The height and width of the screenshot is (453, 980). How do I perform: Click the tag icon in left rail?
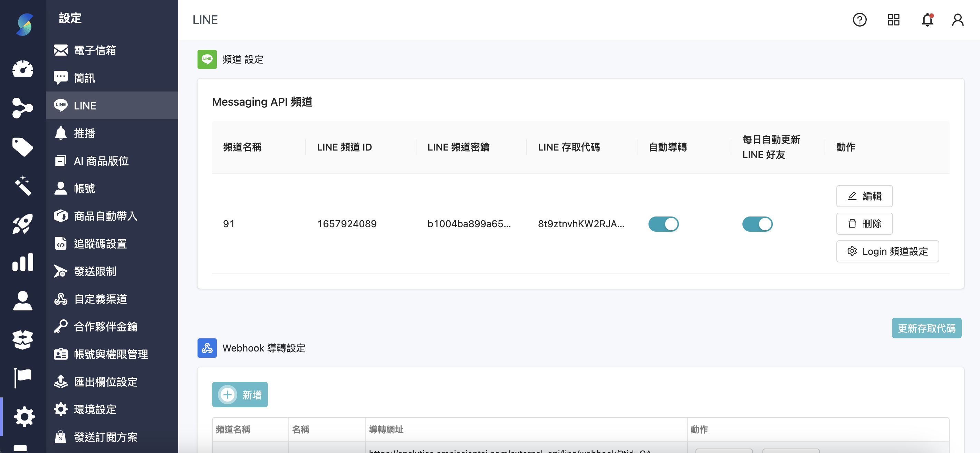click(22, 147)
